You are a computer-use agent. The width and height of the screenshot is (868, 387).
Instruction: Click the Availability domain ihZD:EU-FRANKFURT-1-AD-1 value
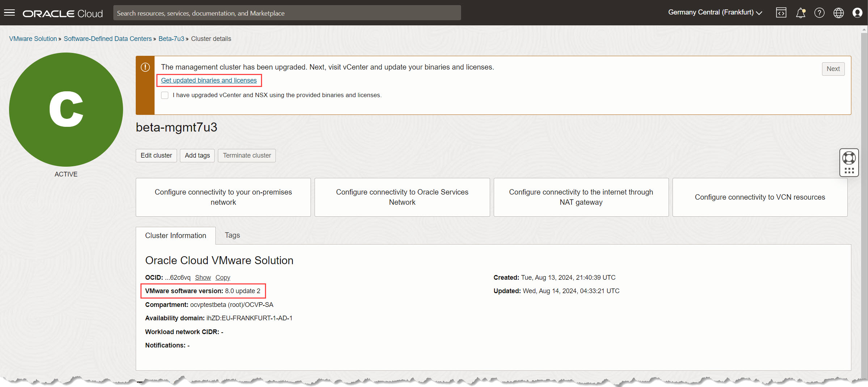point(249,318)
